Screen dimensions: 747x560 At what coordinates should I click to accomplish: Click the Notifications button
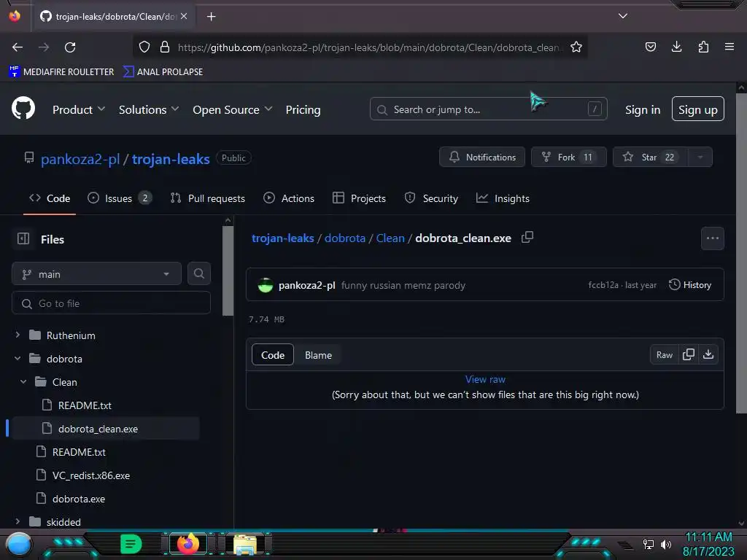(482, 157)
